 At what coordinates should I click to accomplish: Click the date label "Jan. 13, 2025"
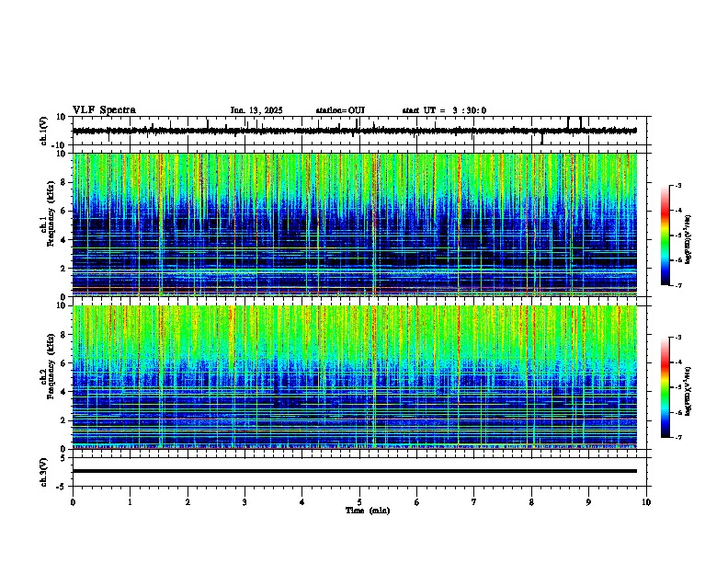256,110
